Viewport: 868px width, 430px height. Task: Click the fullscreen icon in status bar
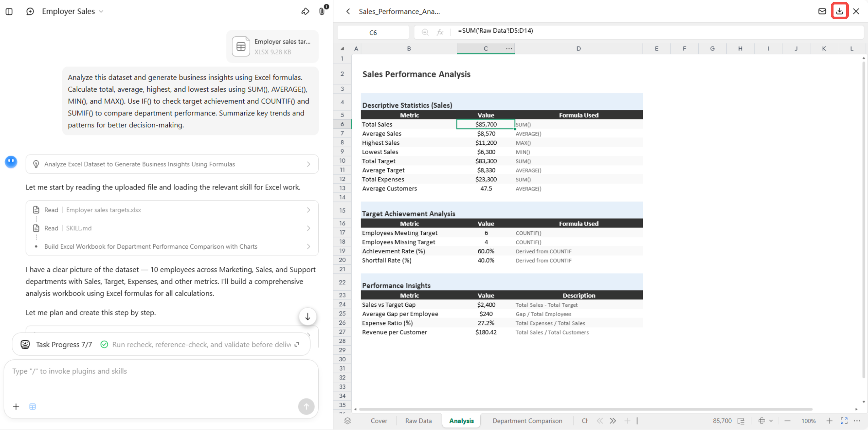(844, 420)
